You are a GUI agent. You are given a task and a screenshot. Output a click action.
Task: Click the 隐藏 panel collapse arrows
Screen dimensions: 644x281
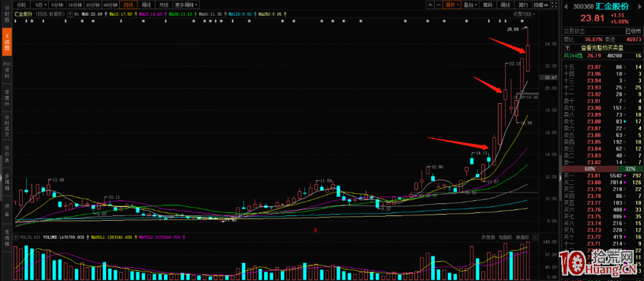[541, 5]
